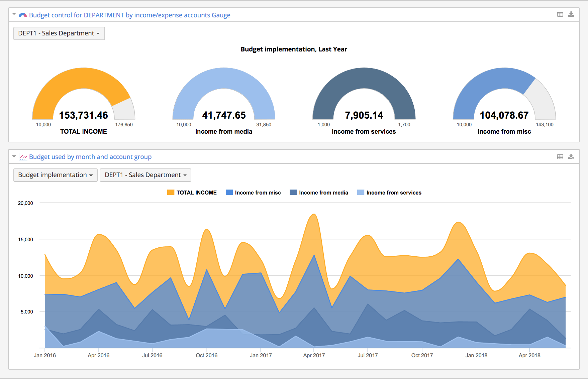Download the Gauge report via export icon

pyautogui.click(x=571, y=14)
